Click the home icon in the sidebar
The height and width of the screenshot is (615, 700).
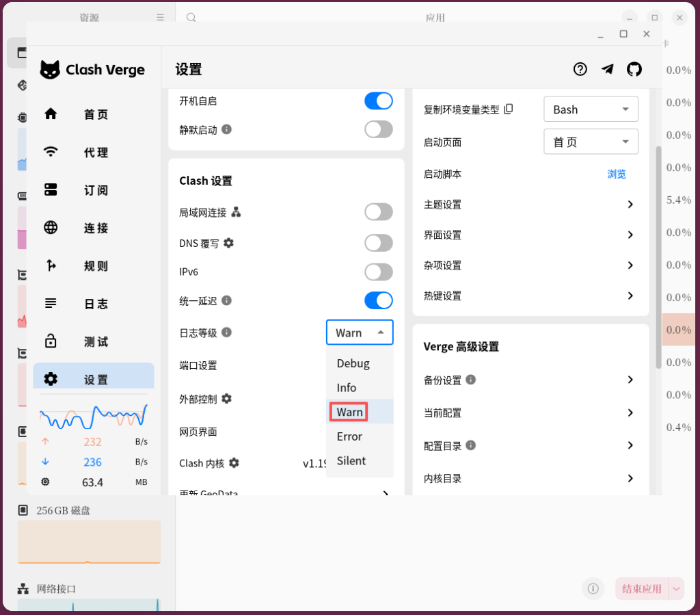[51, 114]
